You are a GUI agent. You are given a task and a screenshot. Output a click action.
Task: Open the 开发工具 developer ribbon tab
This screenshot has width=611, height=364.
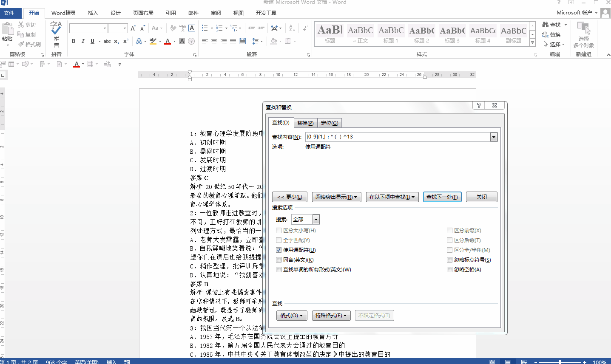tap(266, 13)
